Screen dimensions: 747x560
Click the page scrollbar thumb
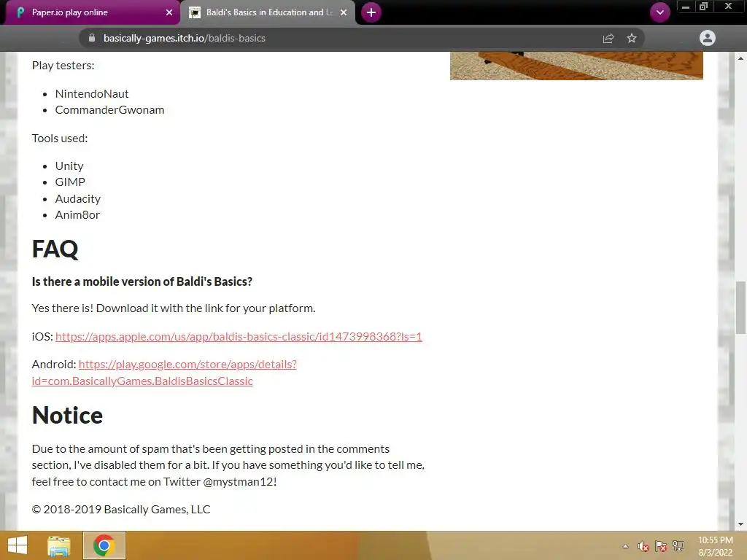pos(740,308)
